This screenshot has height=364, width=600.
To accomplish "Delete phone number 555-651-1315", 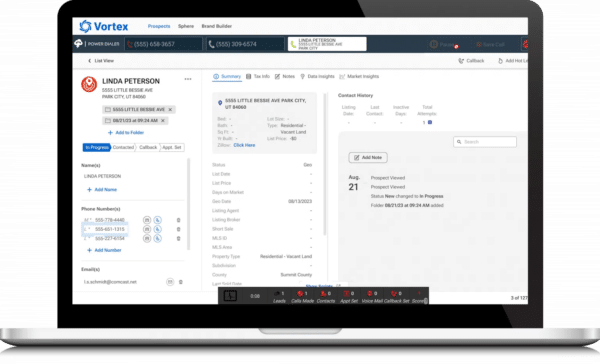I will click(x=178, y=229).
